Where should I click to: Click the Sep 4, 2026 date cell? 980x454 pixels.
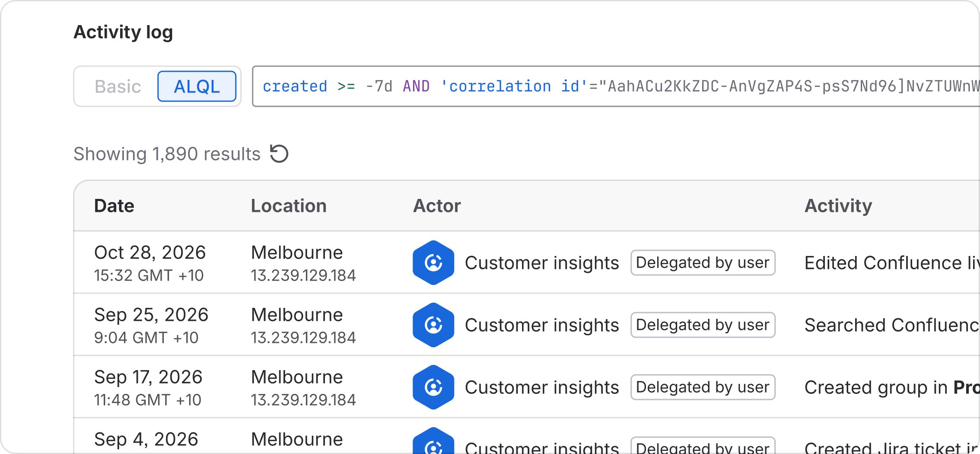pyautogui.click(x=146, y=439)
